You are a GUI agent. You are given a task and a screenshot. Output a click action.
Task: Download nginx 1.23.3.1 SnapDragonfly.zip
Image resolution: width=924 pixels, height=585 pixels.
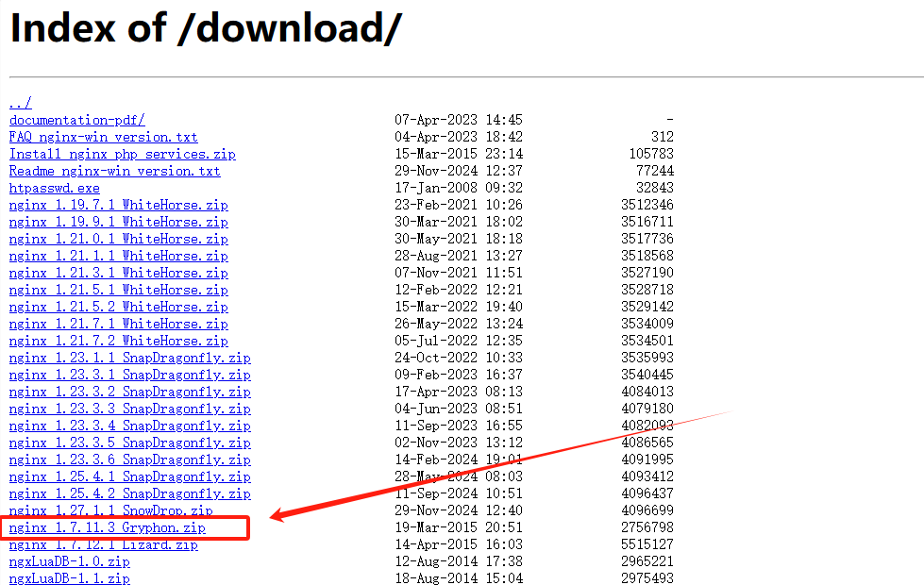tap(130, 376)
